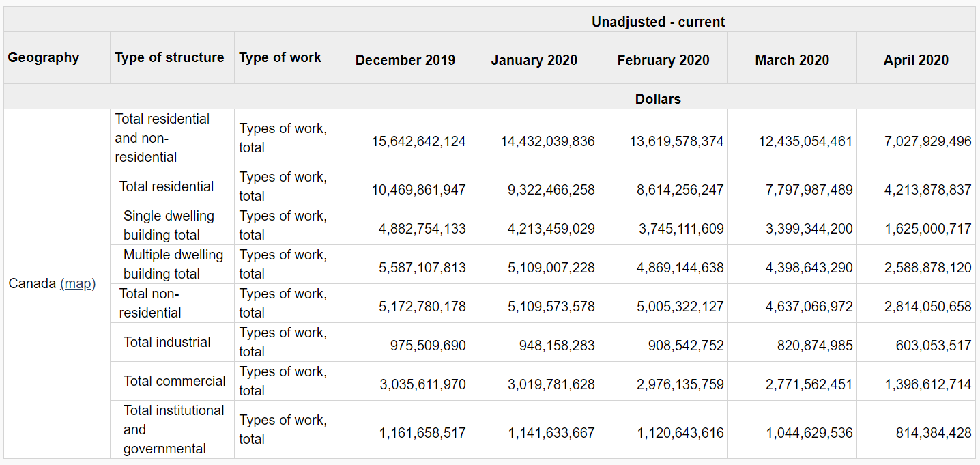Open the Canada map link
980x465 pixels.
(x=77, y=284)
